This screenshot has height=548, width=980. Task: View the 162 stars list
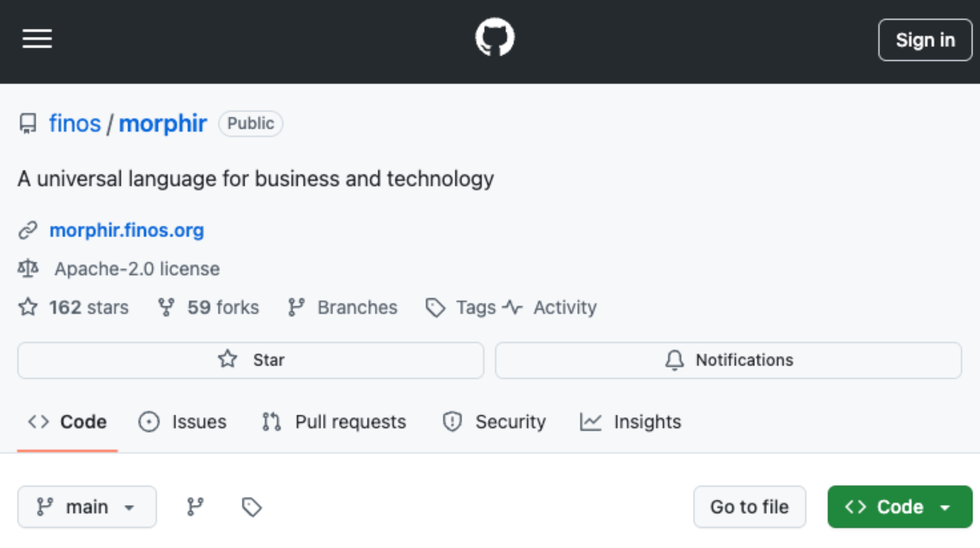point(89,307)
